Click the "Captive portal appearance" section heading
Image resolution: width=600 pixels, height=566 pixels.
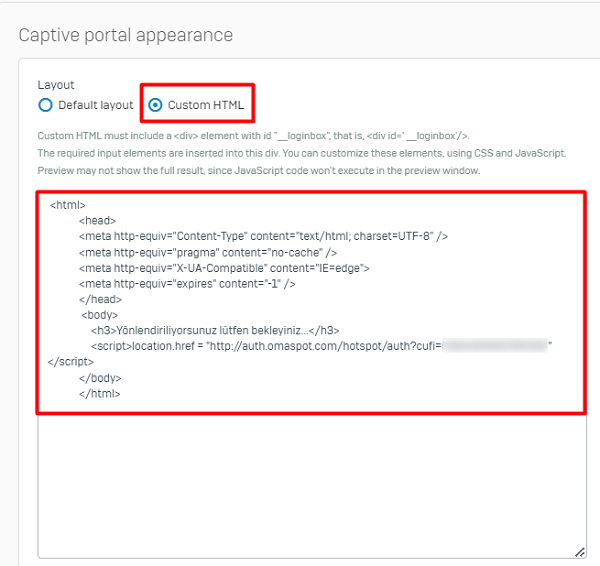coord(125,35)
